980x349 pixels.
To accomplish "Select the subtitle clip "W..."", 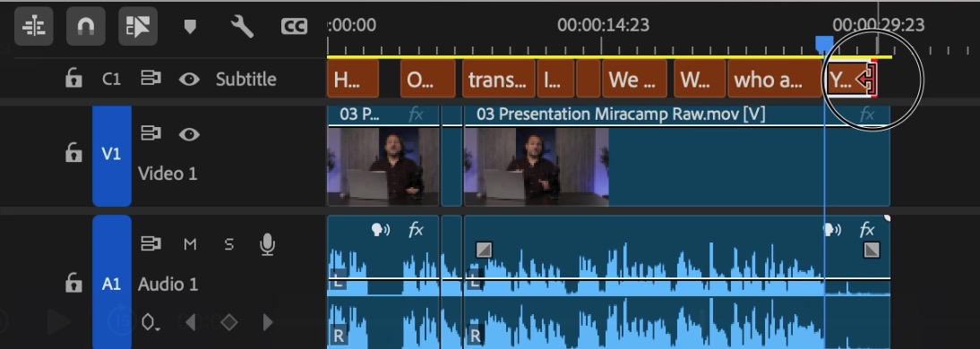I will click(700, 80).
